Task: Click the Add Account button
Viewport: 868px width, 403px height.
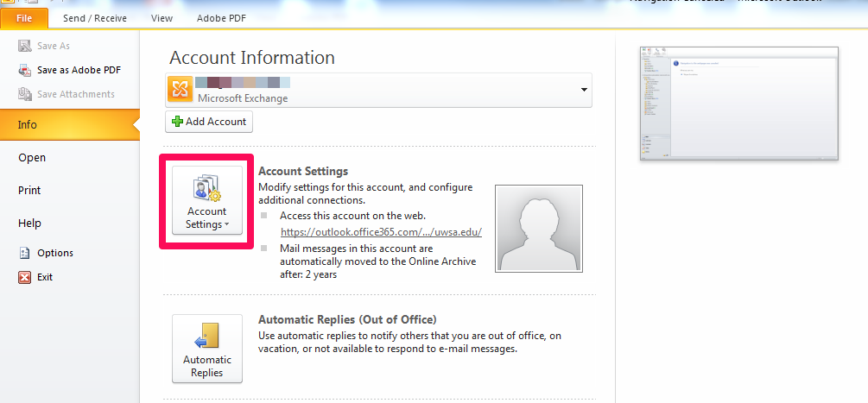Action: [209, 122]
